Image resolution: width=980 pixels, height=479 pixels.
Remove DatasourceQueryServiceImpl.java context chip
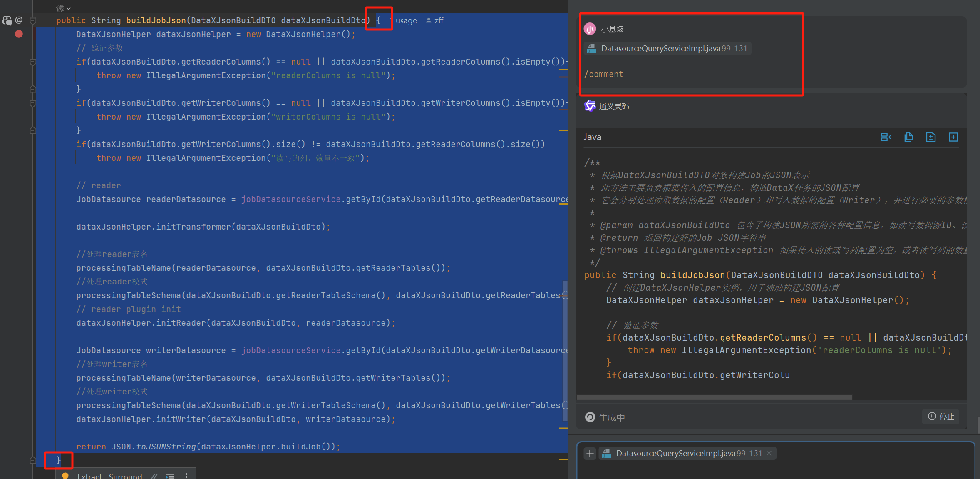point(769,454)
